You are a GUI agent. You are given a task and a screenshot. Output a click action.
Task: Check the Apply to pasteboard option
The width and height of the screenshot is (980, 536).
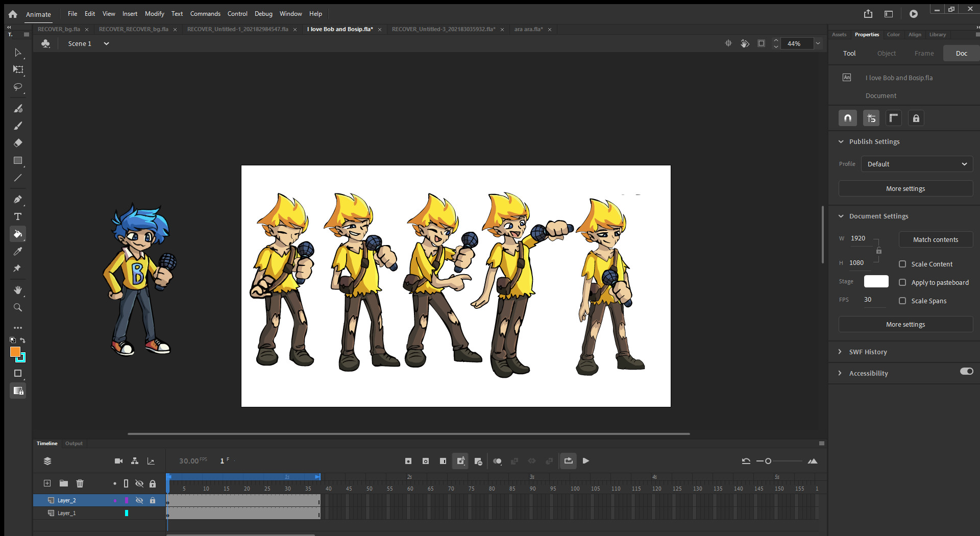pyautogui.click(x=902, y=282)
